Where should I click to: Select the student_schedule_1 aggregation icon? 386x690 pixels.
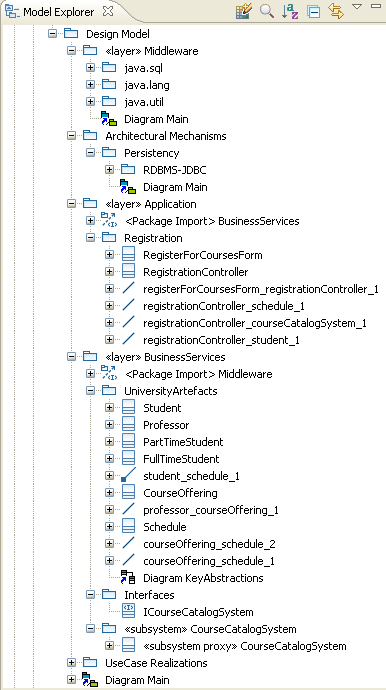[129, 476]
